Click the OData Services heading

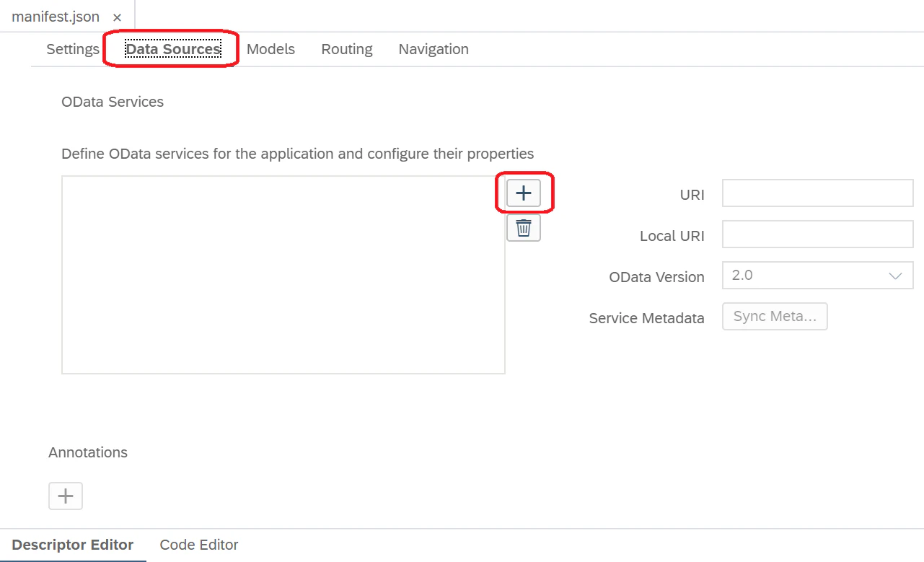(x=113, y=102)
